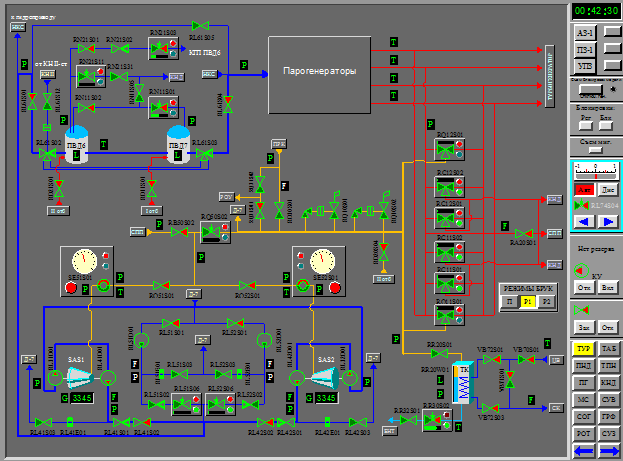This screenshot has width=623, height=461.
Task: Click the Парогенераторы block
Action: point(320,75)
